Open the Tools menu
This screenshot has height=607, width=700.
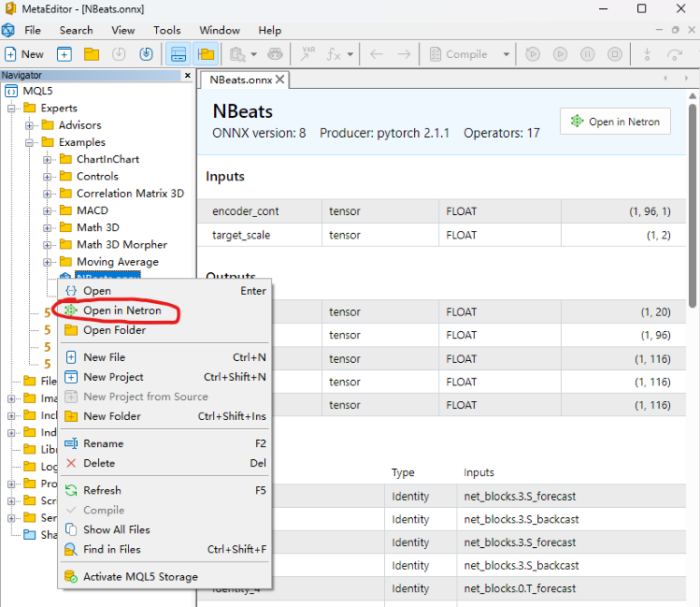click(x=167, y=30)
